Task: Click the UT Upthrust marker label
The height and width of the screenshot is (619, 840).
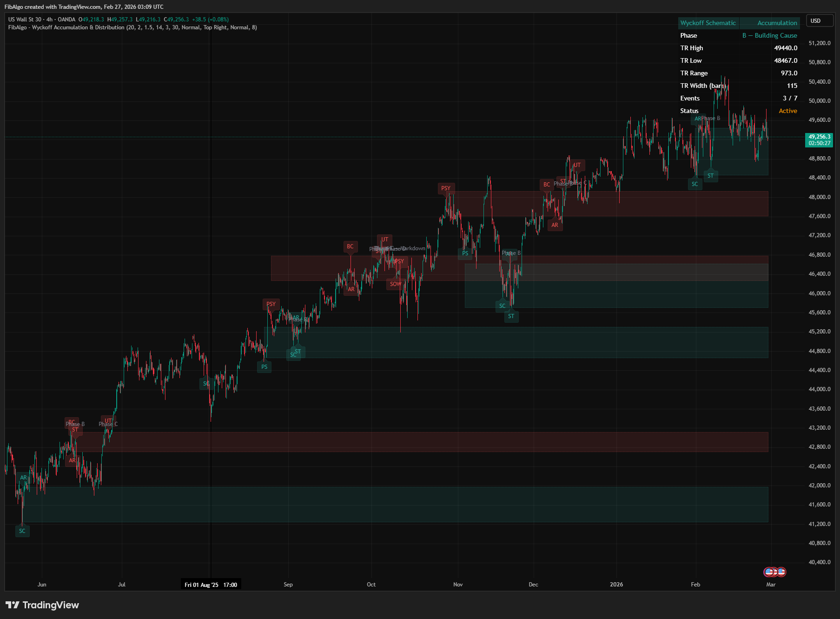Action: (x=577, y=164)
